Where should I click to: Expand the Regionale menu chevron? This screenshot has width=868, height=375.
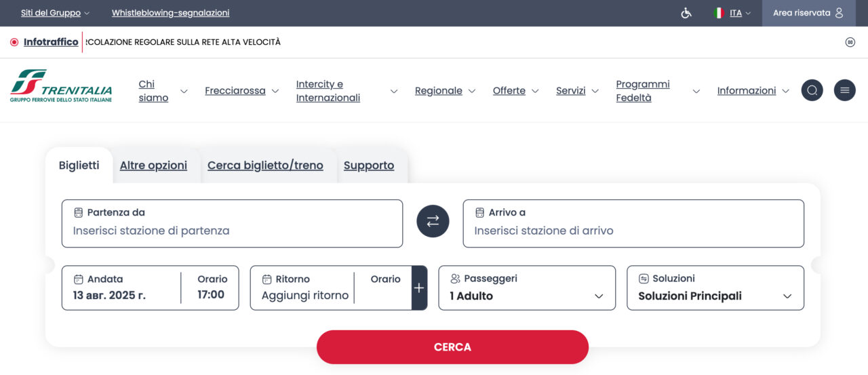click(x=472, y=91)
